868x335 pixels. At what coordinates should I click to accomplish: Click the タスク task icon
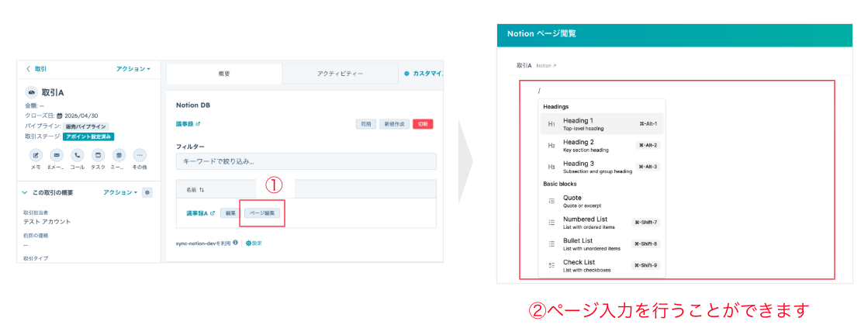99,155
